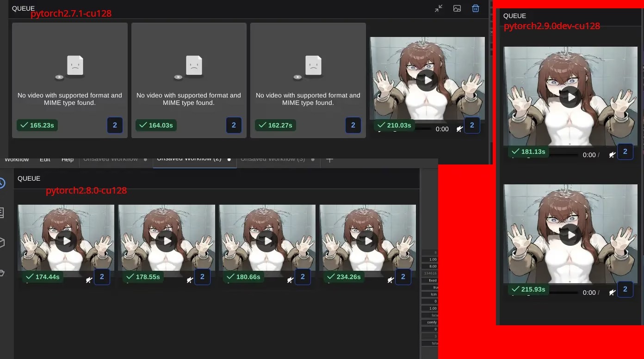Unmute the 215.93s video
Viewport: 644px width, 359px height.
pos(612,292)
